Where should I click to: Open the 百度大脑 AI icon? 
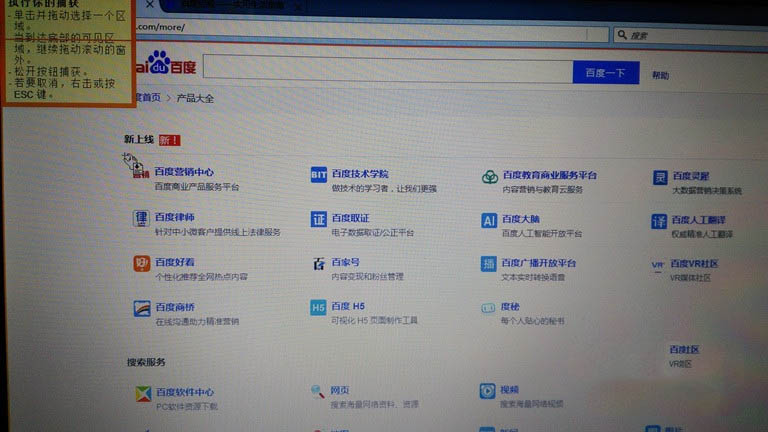tap(489, 220)
